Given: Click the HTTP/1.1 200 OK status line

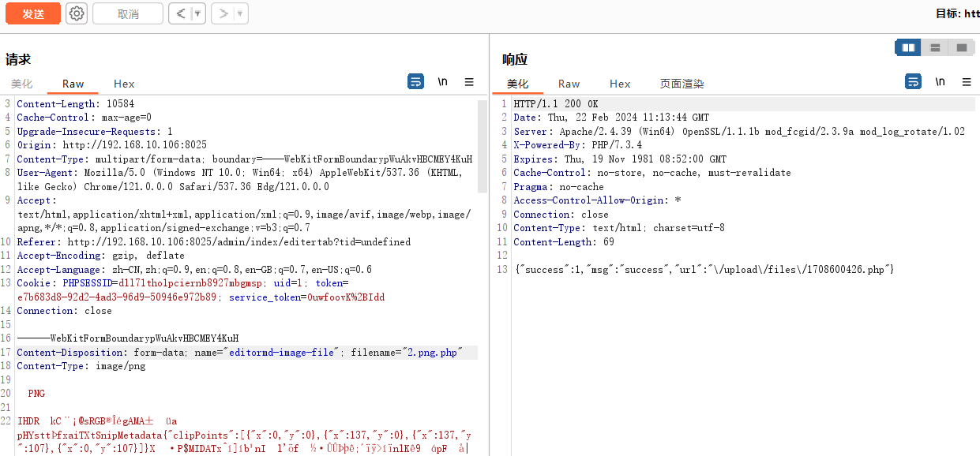Looking at the screenshot, I should (556, 104).
